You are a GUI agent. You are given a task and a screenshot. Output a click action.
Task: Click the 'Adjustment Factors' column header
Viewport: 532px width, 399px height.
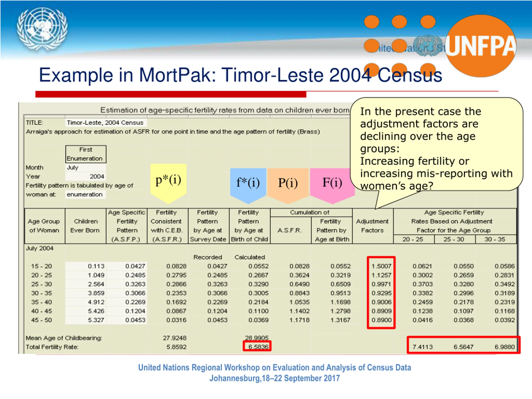373,226
